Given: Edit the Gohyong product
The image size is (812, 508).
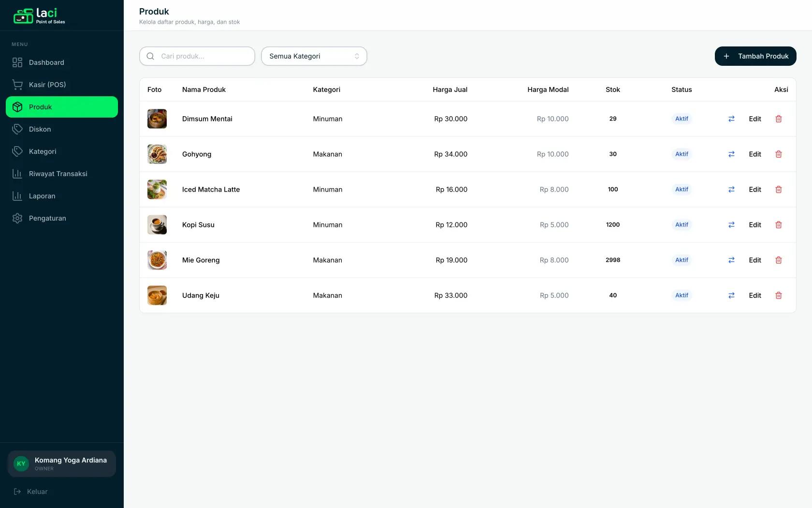Looking at the screenshot, I should (755, 154).
